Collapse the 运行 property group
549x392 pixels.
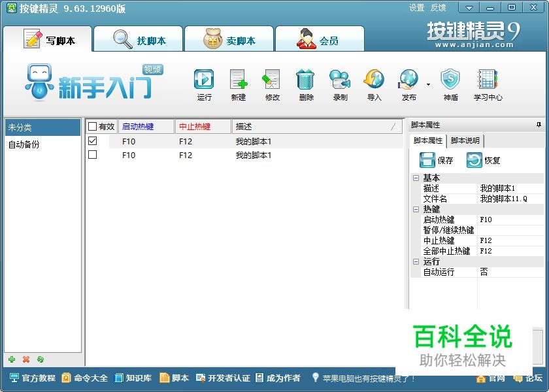(x=416, y=261)
